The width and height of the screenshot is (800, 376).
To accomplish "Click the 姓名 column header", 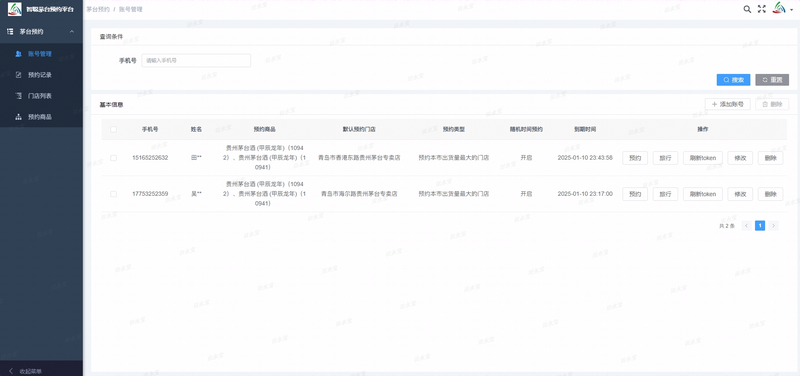I will click(196, 130).
